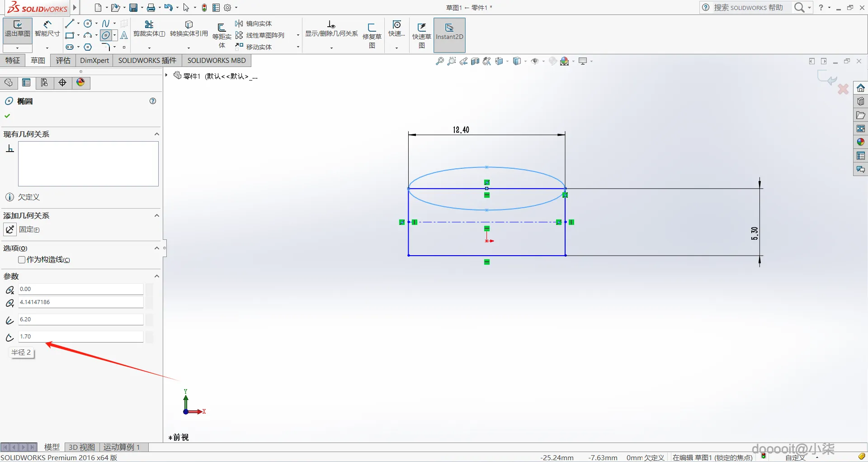This screenshot has width=868, height=462.
Task: Click Linear Sketch Pattern (线性草图阵列)
Action: (x=260, y=35)
